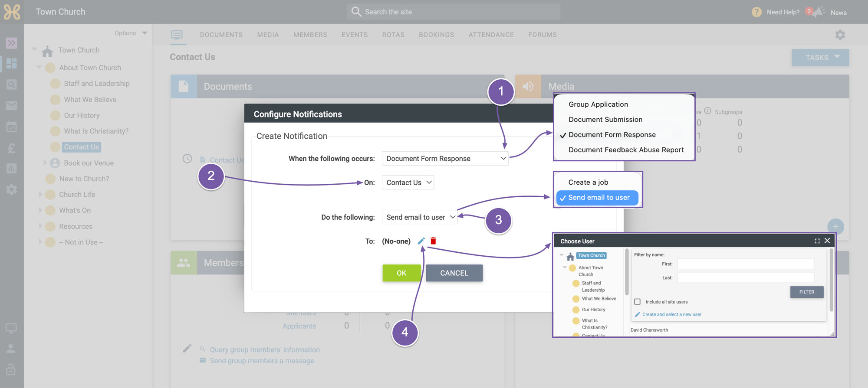Open the 'When the following occurs' dropdown
868x388 pixels.
click(x=445, y=159)
